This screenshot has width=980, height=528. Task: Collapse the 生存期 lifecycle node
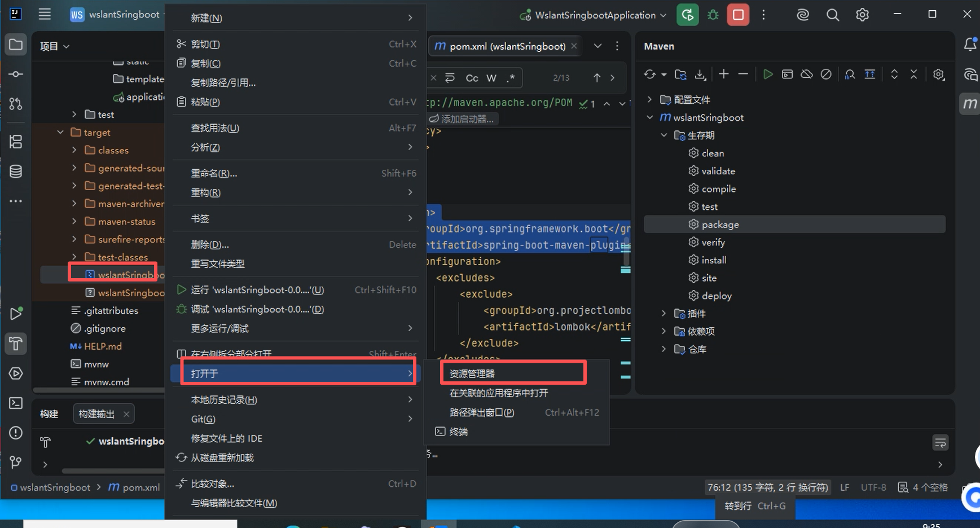664,135
